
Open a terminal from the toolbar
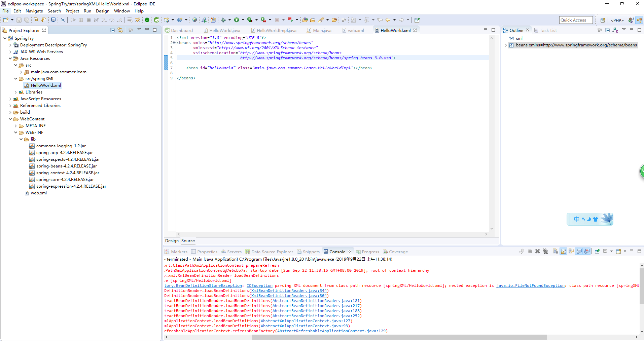click(x=53, y=20)
